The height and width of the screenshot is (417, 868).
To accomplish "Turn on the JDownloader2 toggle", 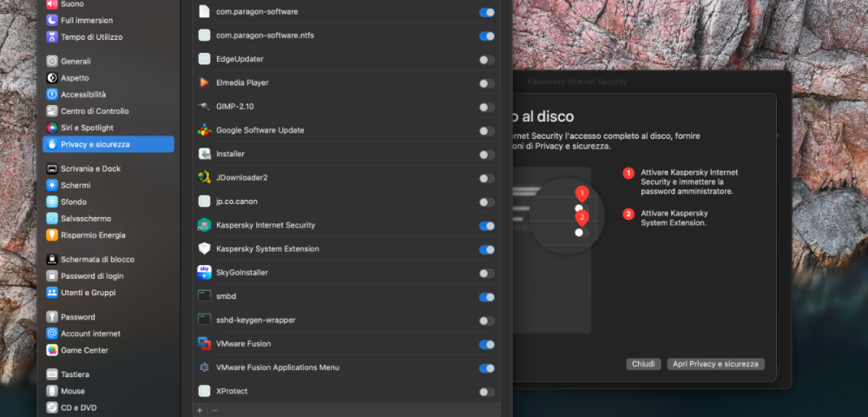I will pos(487,178).
